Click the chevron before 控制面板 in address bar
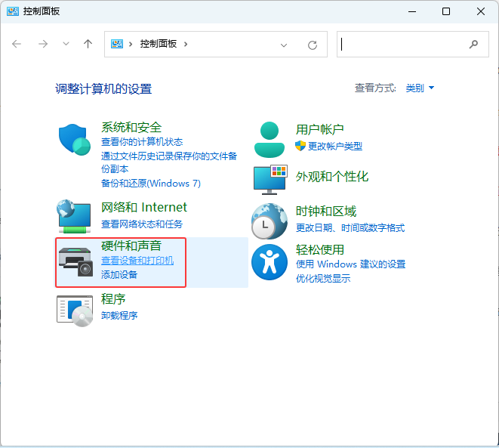 (x=131, y=44)
